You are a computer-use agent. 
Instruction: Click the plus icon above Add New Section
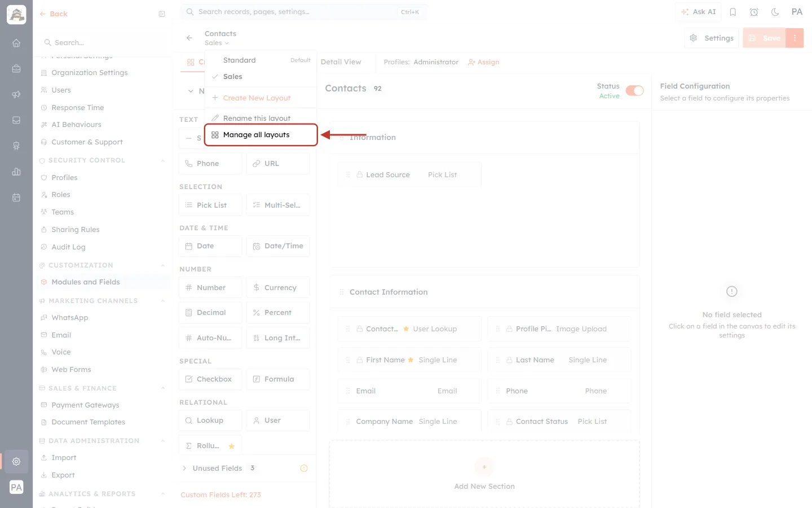tap(484, 467)
